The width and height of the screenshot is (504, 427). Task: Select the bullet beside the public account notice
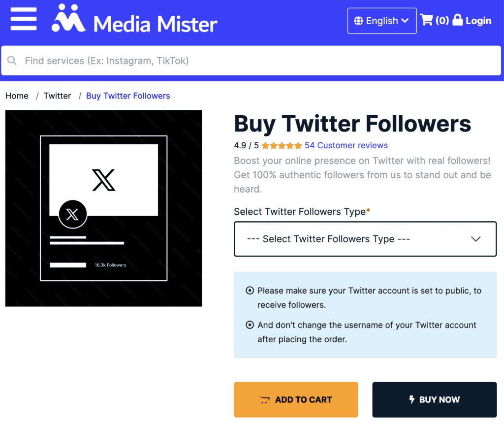(251, 291)
